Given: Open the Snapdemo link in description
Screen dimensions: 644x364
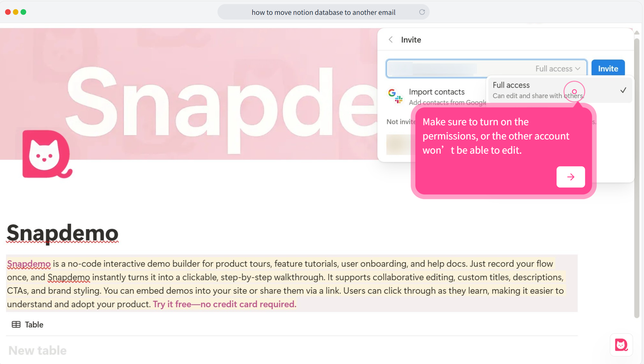Looking at the screenshot, I should 29,264.
